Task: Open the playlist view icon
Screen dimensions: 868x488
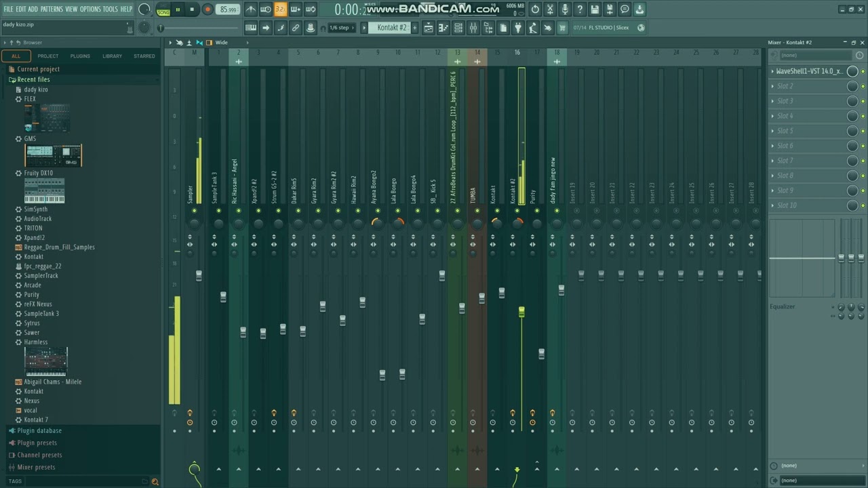Action: (429, 28)
